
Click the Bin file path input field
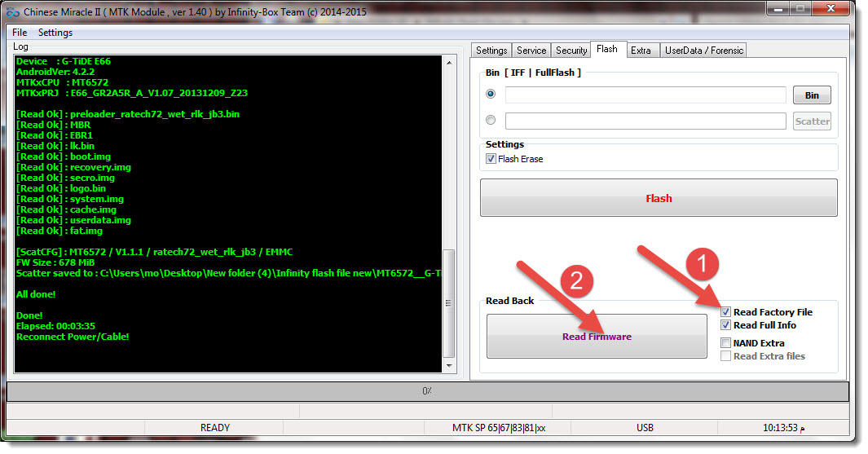pyautogui.click(x=645, y=95)
